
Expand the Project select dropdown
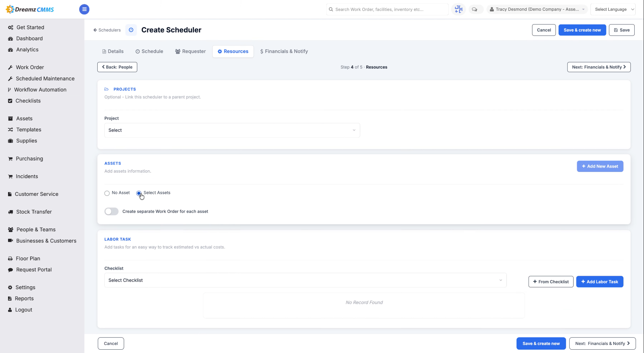click(x=232, y=130)
